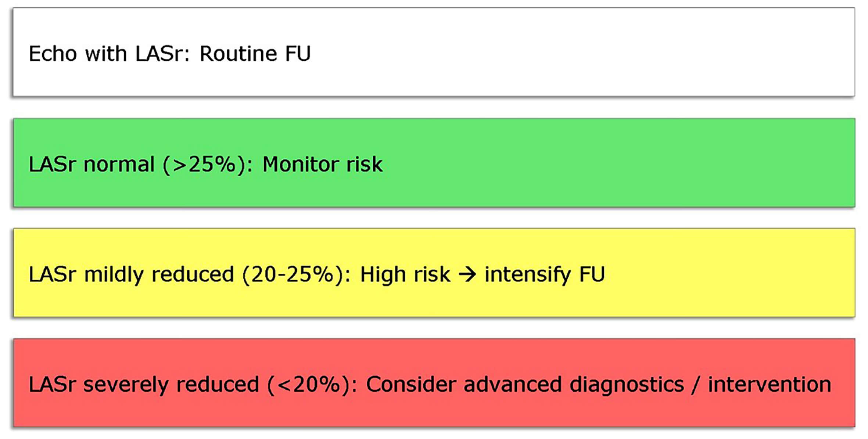Click the "Echo with LASr" text
The height and width of the screenshot is (439, 868).
[109, 54]
